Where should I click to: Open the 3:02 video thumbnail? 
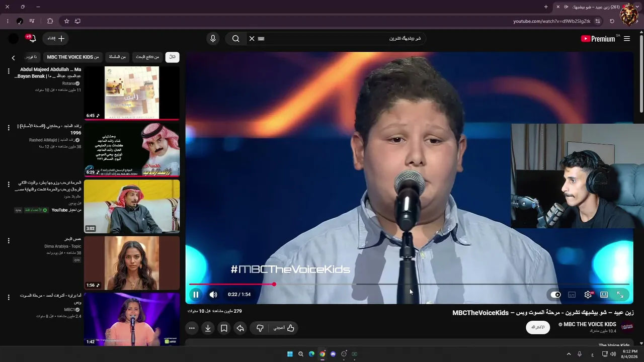point(132,207)
